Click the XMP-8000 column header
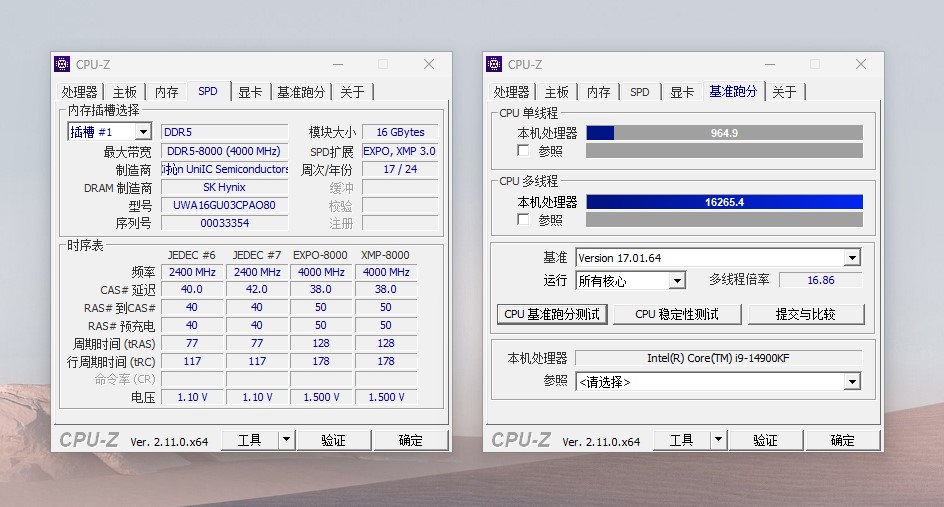This screenshot has width=944, height=507. click(x=385, y=255)
